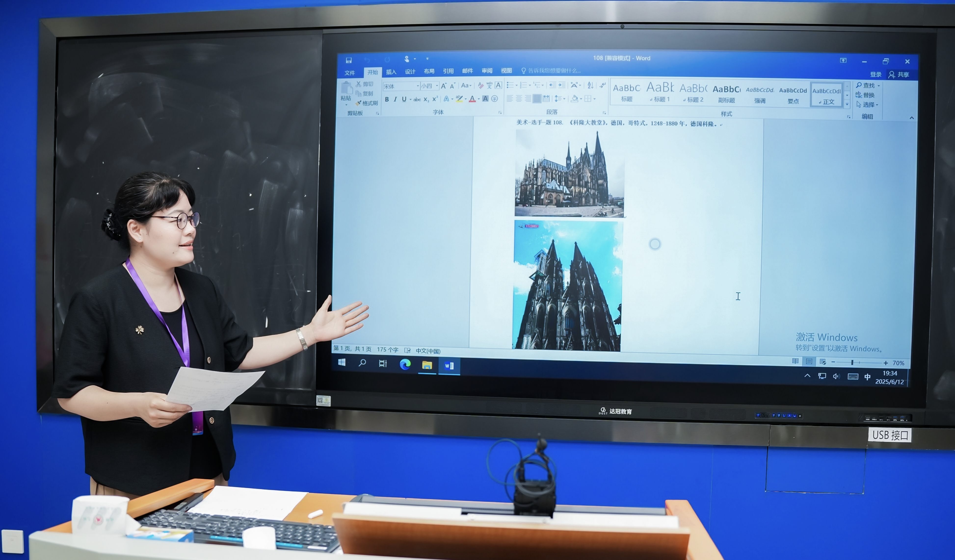Apply strikethrough with the abc icon
955x560 pixels.
click(x=417, y=99)
